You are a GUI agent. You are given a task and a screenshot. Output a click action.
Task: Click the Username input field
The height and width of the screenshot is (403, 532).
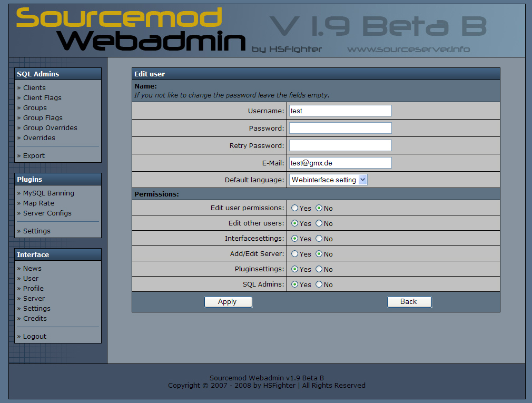(x=340, y=111)
